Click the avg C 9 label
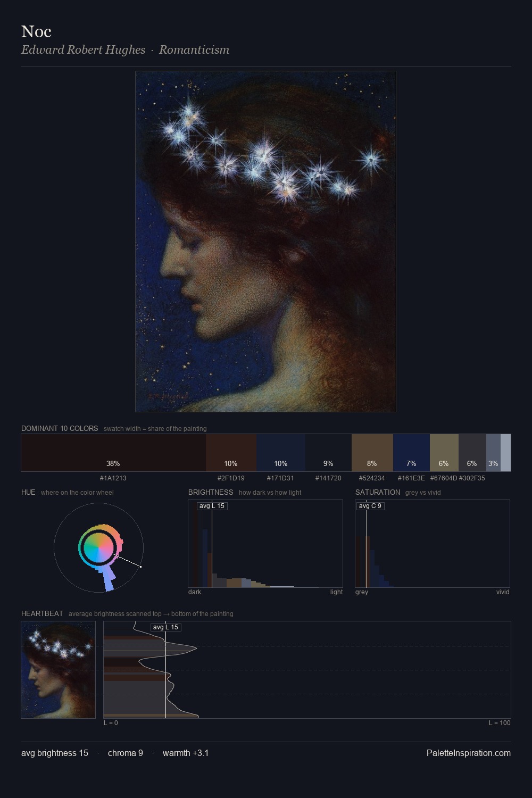Screen dimensions: 532x798 click(370, 506)
